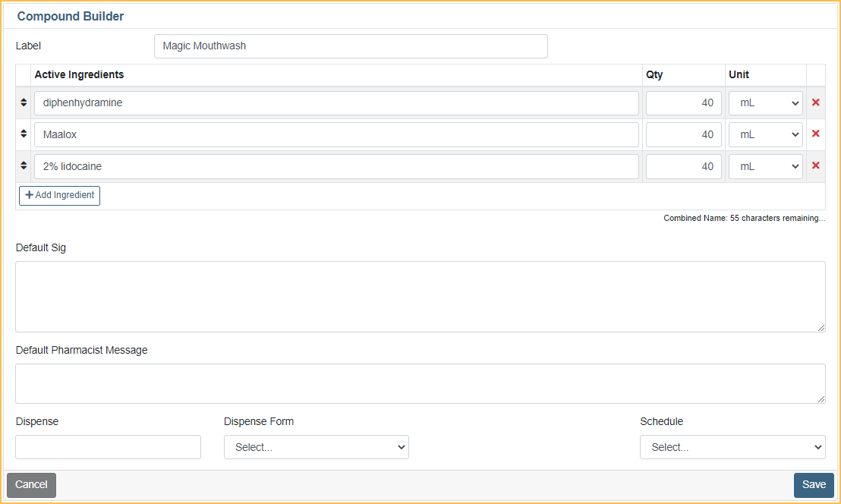Open the Dispense Form dropdown
This screenshot has width=841, height=504.
pyautogui.click(x=316, y=447)
